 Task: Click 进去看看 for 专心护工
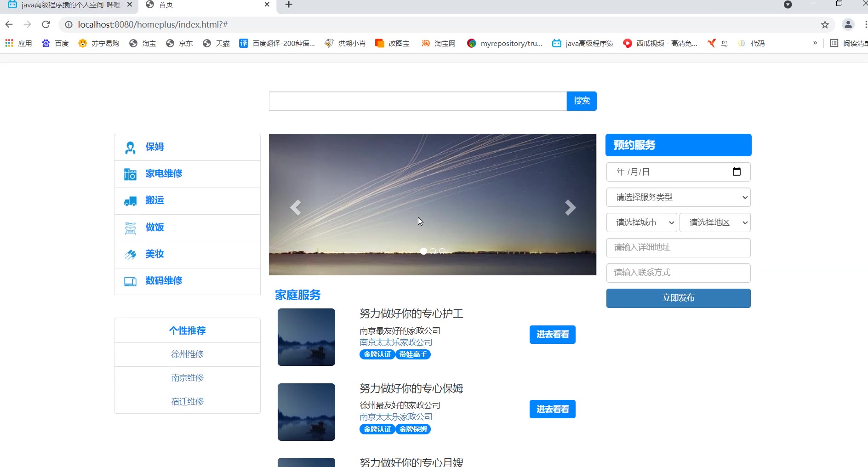(553, 335)
